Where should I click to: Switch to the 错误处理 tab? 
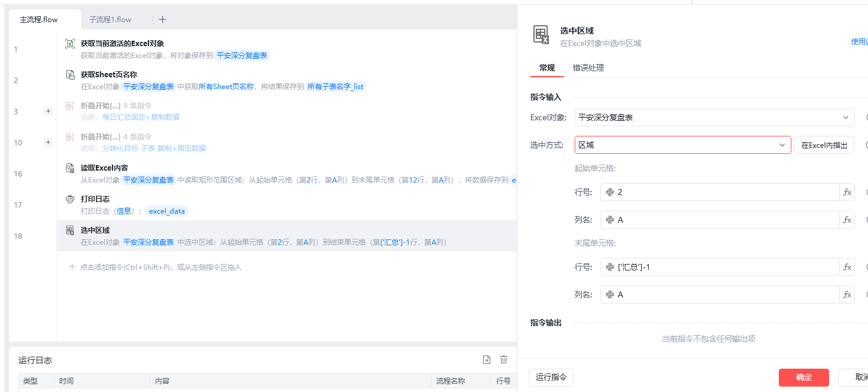pos(588,68)
